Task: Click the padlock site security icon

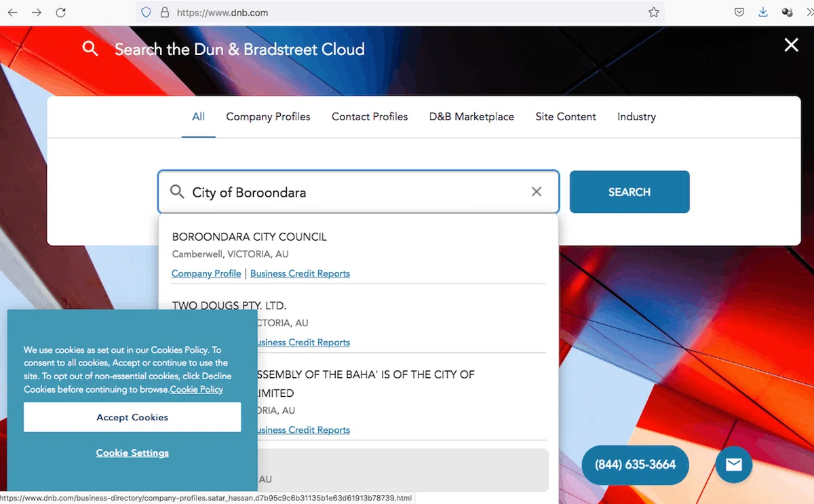Action: [164, 12]
